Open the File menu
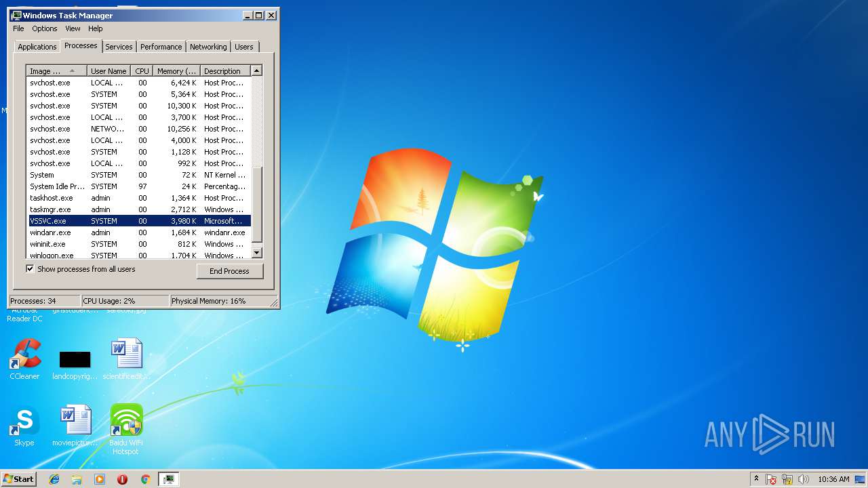The height and width of the screenshot is (488, 868). (x=18, y=28)
